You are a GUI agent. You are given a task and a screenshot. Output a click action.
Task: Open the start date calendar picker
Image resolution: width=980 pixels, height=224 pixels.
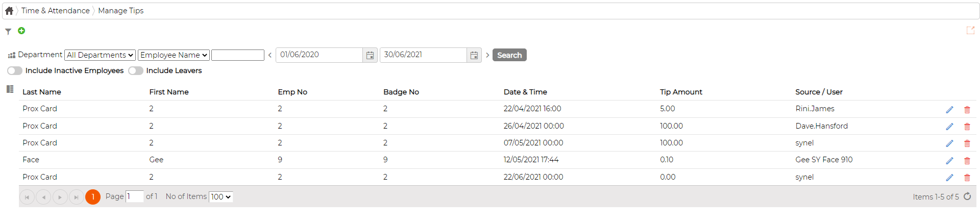click(370, 55)
